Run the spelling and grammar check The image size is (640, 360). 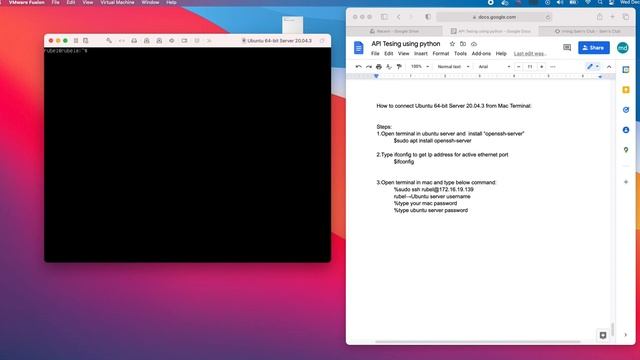(389, 67)
